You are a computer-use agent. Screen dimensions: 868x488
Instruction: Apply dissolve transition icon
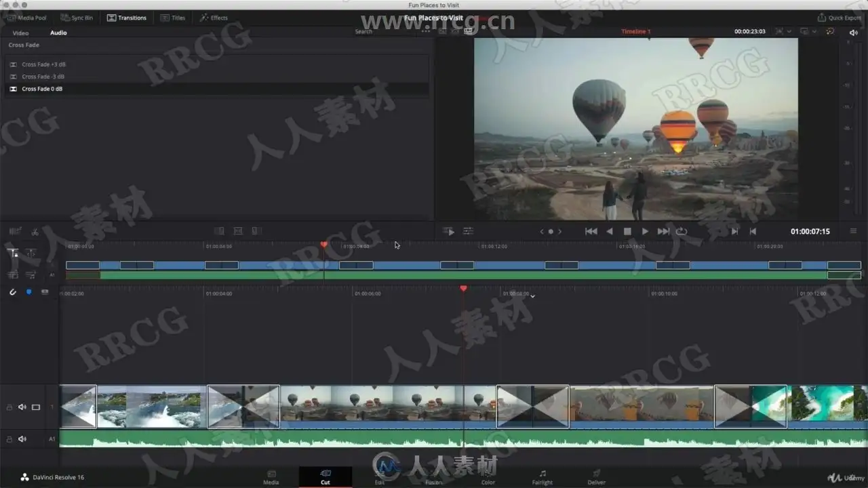tap(238, 231)
